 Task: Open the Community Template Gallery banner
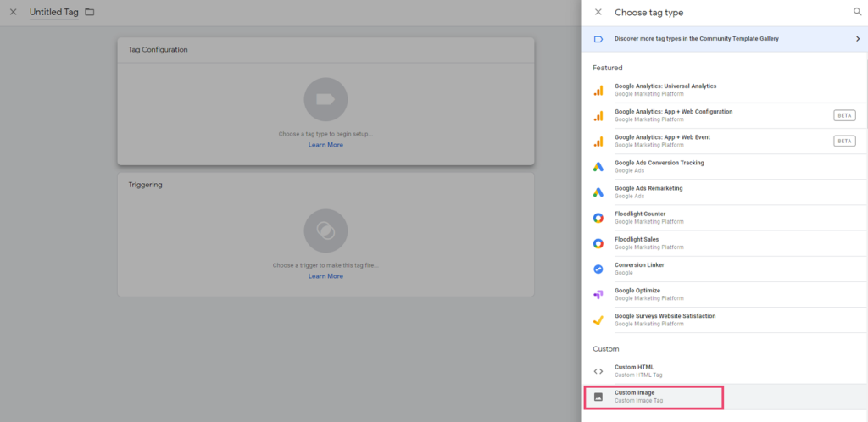coord(725,39)
